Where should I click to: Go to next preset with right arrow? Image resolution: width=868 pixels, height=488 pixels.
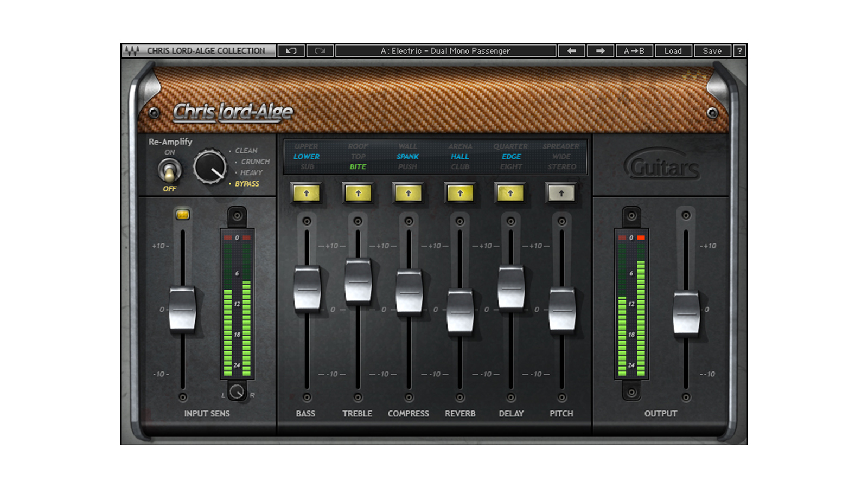pos(600,51)
